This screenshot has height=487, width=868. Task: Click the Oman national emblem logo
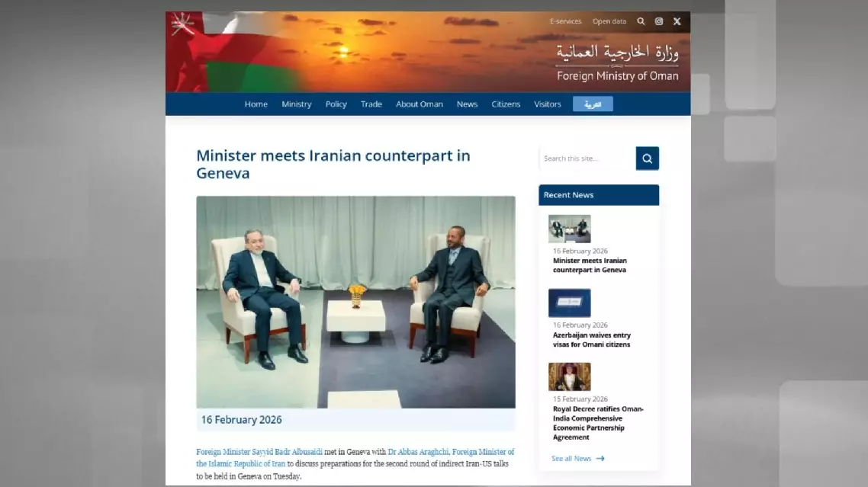pos(182,24)
